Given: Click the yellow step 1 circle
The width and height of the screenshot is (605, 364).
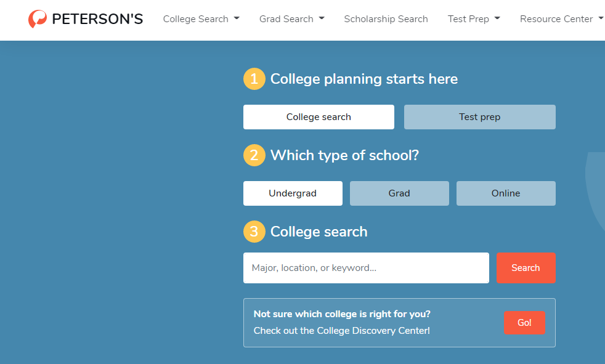Looking at the screenshot, I should coord(254,79).
